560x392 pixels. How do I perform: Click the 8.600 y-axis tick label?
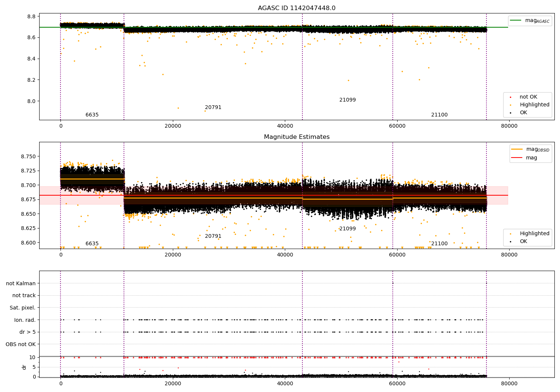point(28,243)
